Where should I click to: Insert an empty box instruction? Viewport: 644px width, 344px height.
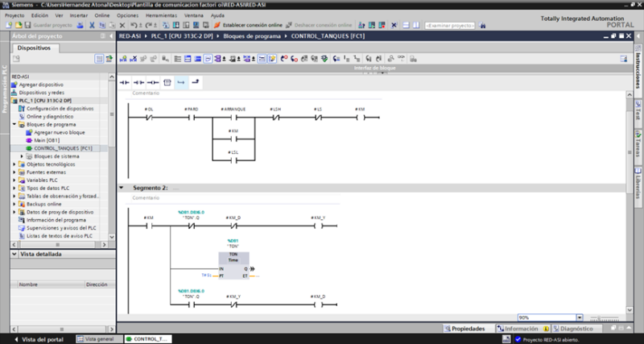(167, 83)
